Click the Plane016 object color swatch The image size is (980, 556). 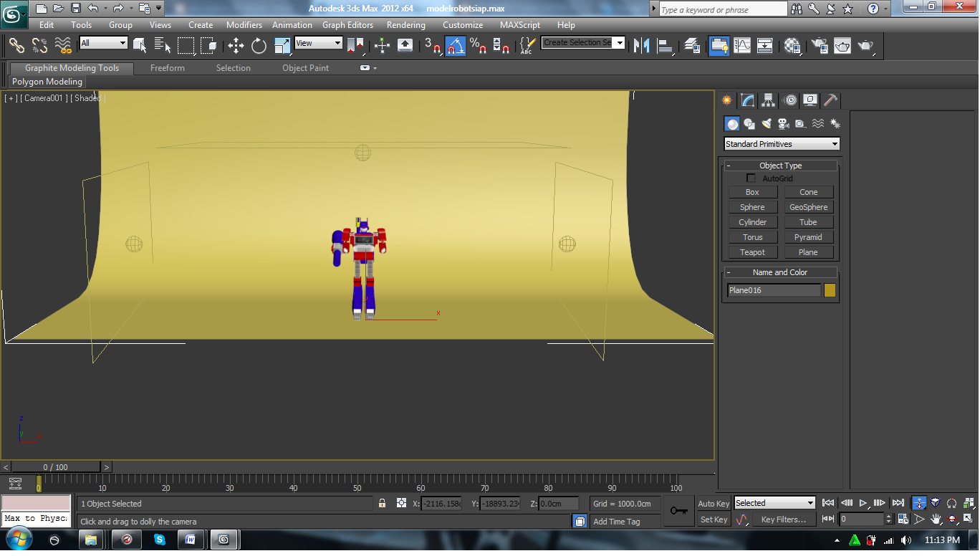pyautogui.click(x=830, y=290)
